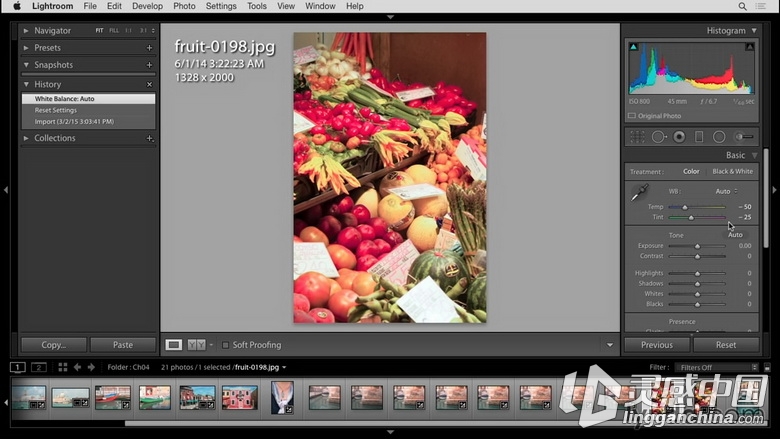The image size is (780, 439).
Task: Select the pink house filmstrip thumbnail
Action: tap(240, 398)
